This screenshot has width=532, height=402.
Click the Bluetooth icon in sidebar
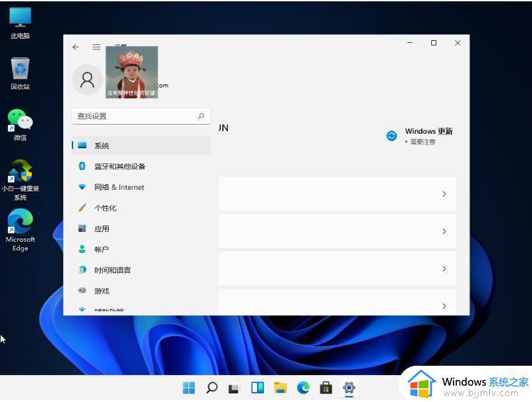point(82,166)
